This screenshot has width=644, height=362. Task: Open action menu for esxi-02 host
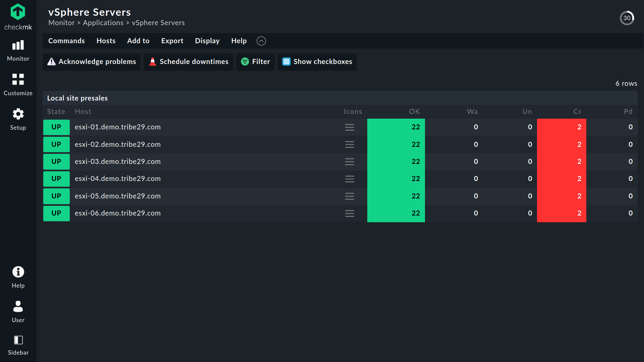(x=350, y=144)
